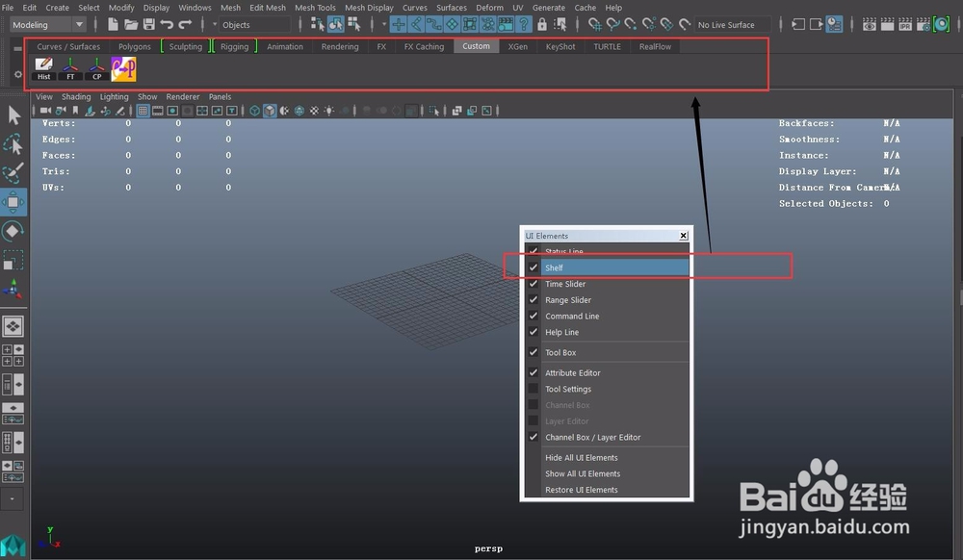Run the Hist shelf button
963x560 pixels.
pyautogui.click(x=43, y=68)
